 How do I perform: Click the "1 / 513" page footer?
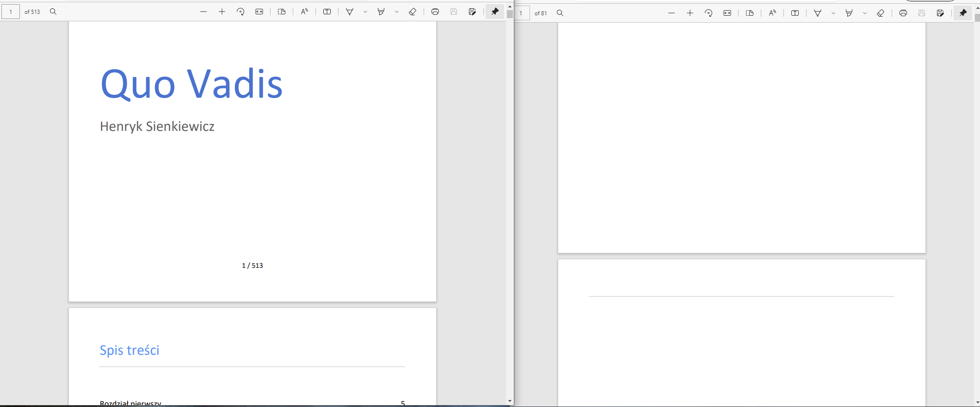click(x=253, y=265)
